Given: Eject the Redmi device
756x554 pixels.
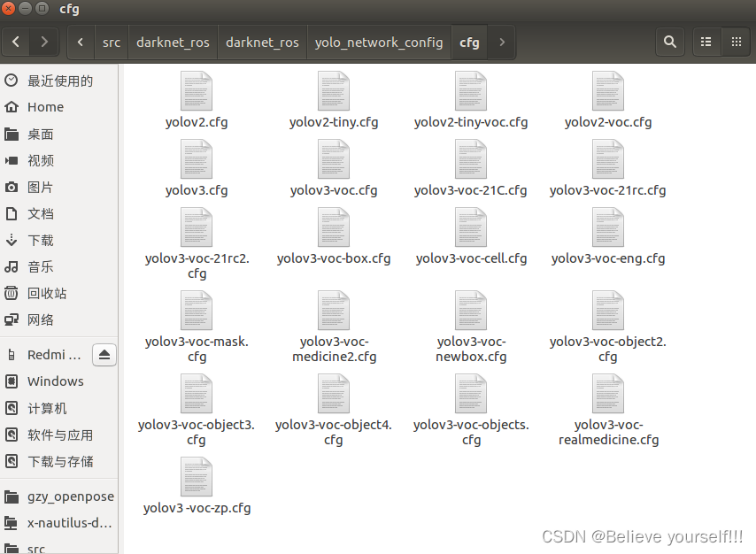Looking at the screenshot, I should coord(104,356).
